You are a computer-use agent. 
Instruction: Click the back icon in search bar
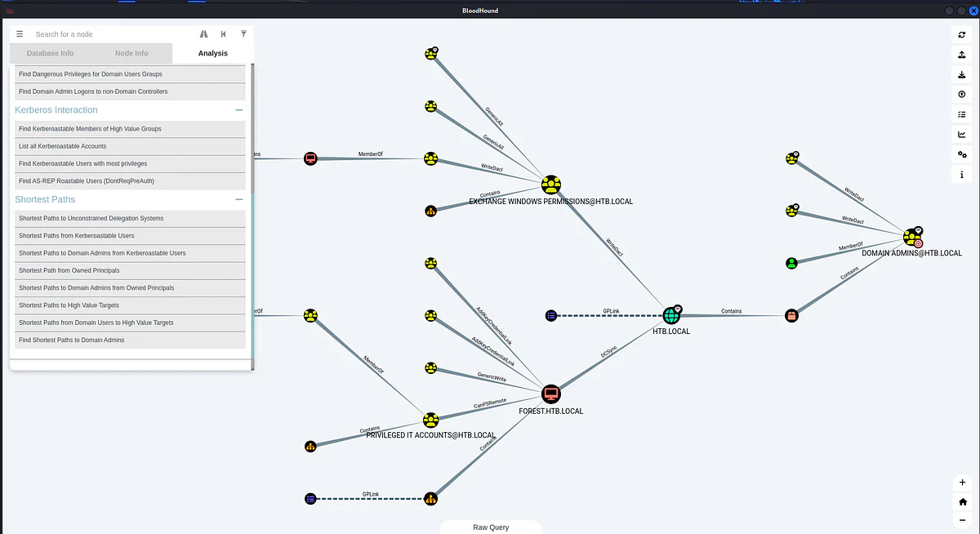point(224,34)
